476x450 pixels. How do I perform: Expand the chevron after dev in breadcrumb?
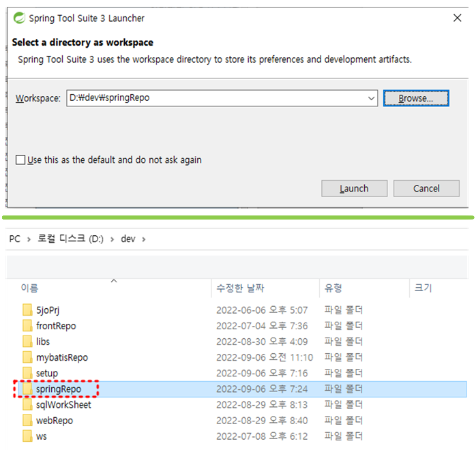coord(144,239)
